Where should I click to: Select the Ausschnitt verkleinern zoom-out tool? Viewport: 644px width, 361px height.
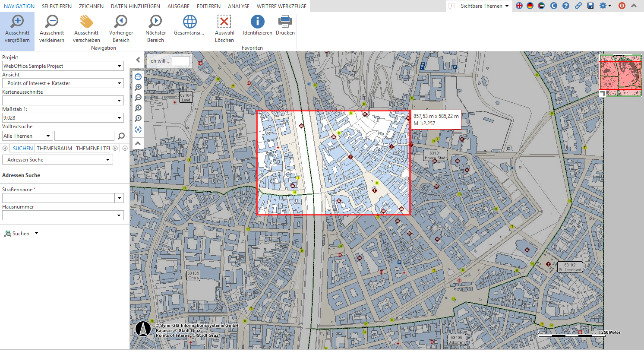click(52, 29)
